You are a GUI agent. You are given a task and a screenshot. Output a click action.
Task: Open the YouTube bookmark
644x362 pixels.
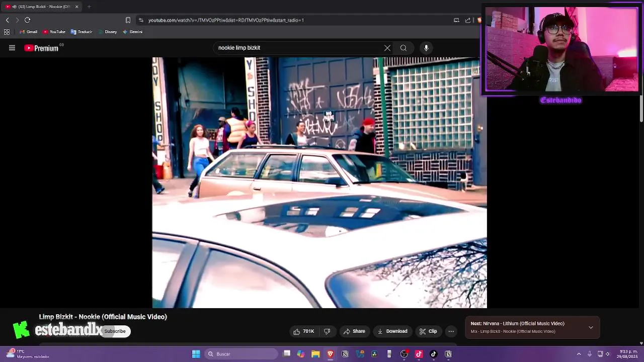[x=54, y=32]
